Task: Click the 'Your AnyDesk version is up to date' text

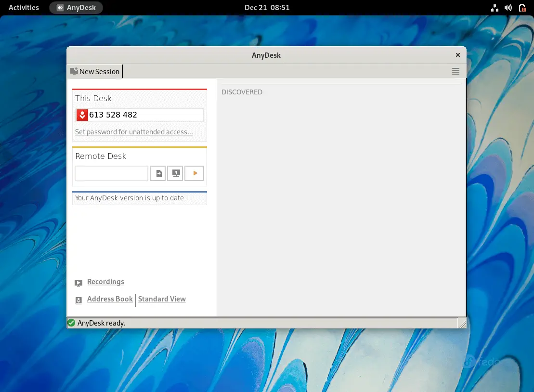Action: [130, 198]
